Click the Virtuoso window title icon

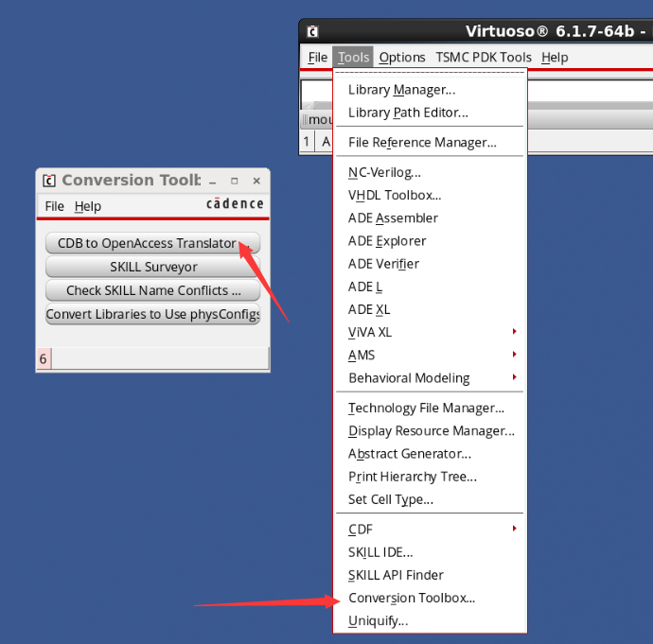312,31
